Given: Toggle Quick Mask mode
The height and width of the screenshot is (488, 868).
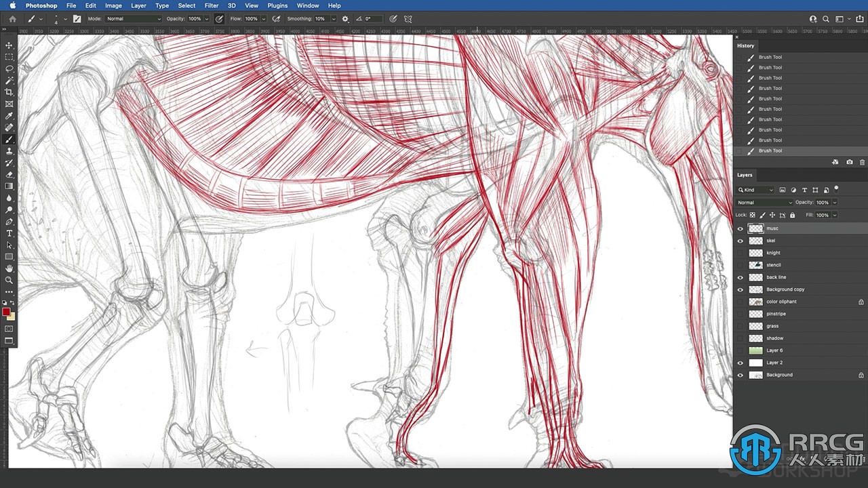Looking at the screenshot, I should click(9, 329).
